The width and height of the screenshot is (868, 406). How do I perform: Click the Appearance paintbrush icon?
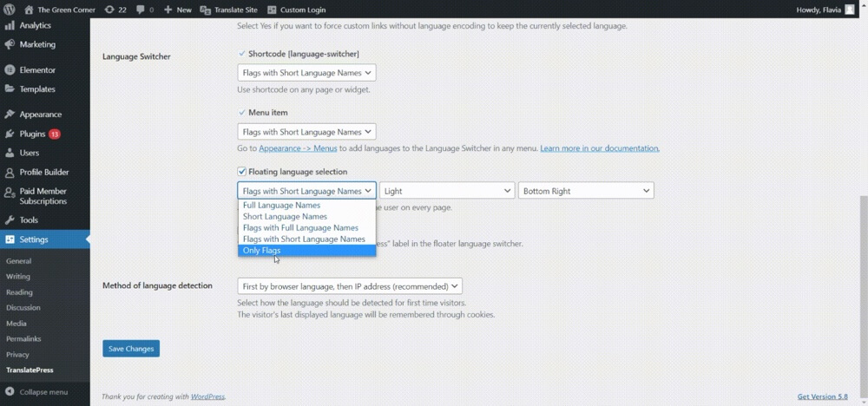click(x=9, y=115)
